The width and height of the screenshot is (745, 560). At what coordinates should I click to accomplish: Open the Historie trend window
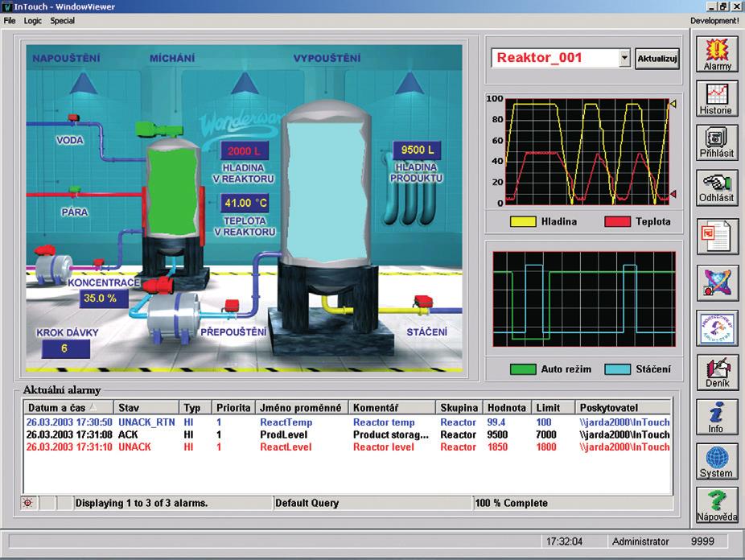click(717, 98)
